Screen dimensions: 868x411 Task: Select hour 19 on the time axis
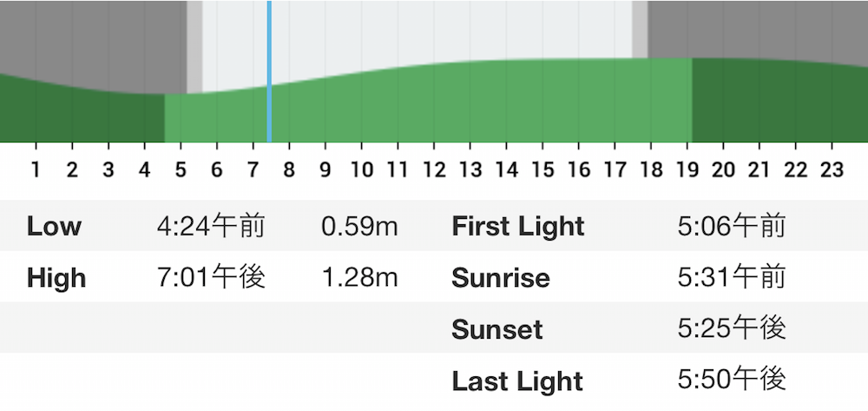(687, 169)
